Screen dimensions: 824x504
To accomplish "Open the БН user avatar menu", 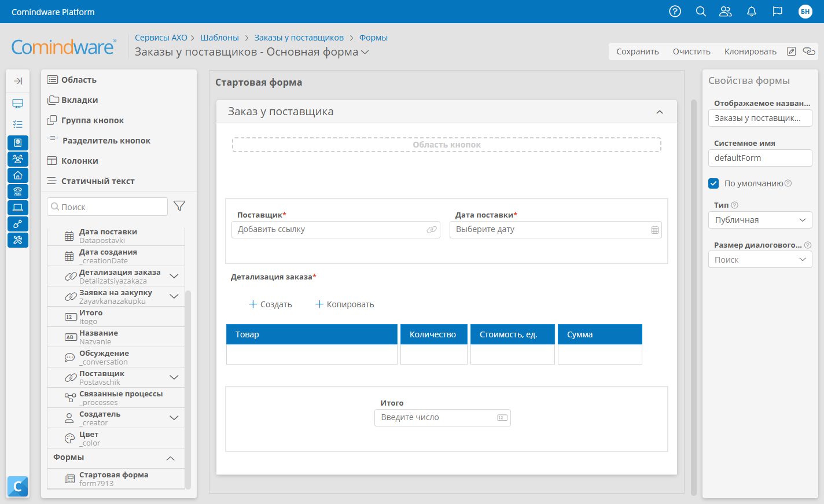I will (805, 12).
